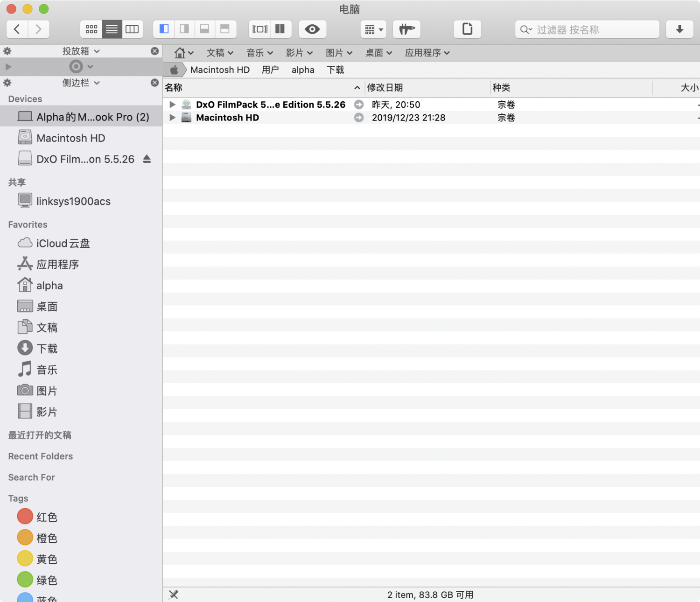This screenshot has height=602, width=700.
Task: Go back with the left arrow button
Action: click(17, 29)
